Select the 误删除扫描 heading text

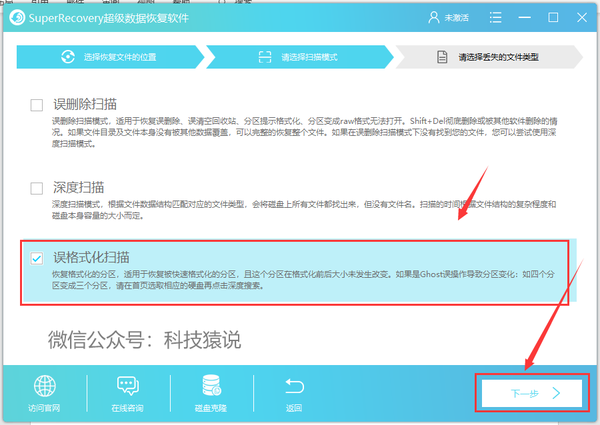(85, 104)
